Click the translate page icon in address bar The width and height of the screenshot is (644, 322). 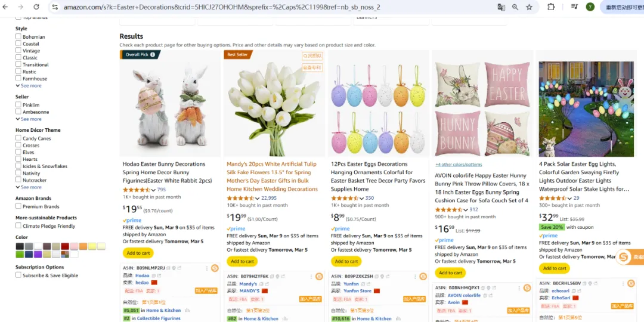pyautogui.click(x=501, y=7)
